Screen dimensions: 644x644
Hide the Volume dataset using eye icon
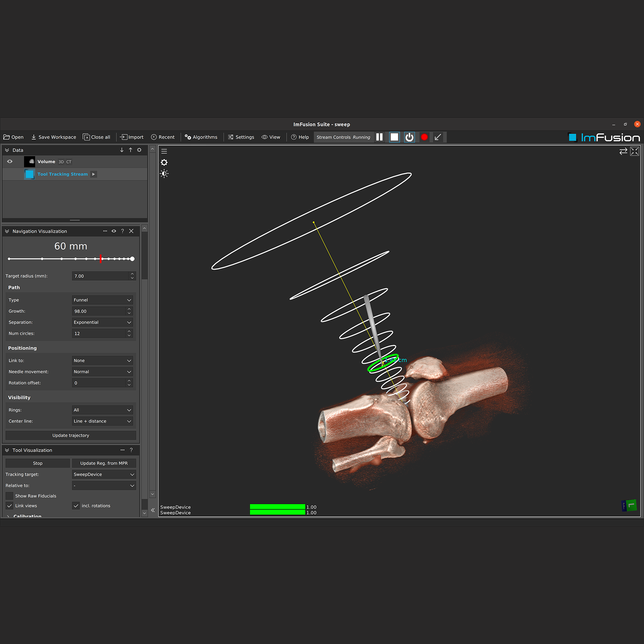tap(10, 162)
